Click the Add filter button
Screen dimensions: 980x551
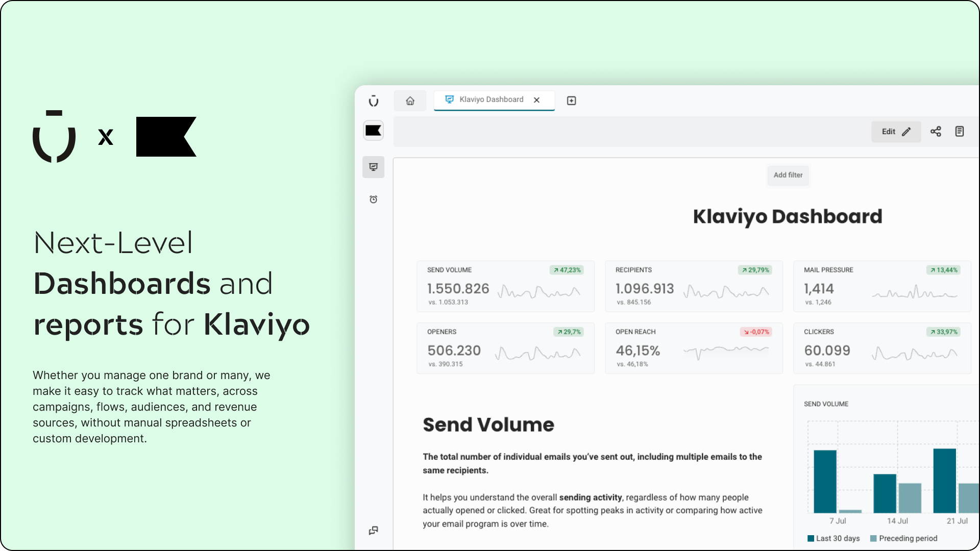tap(788, 175)
